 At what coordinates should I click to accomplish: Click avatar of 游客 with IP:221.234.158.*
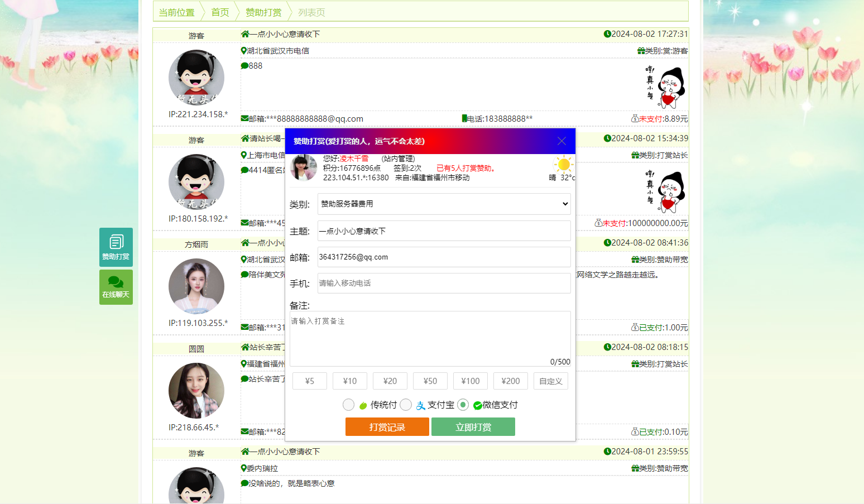196,78
